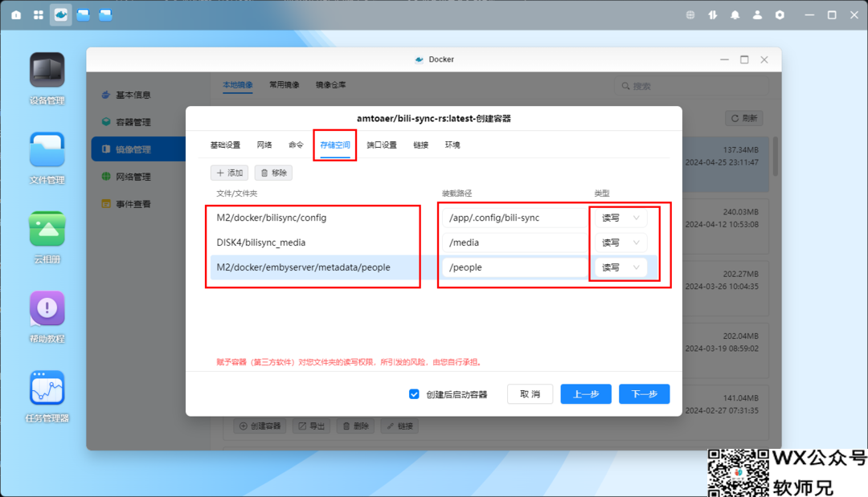Edit the /app/.config/bili-sync mount path field
The width and height of the screenshot is (868, 497).
(x=514, y=218)
